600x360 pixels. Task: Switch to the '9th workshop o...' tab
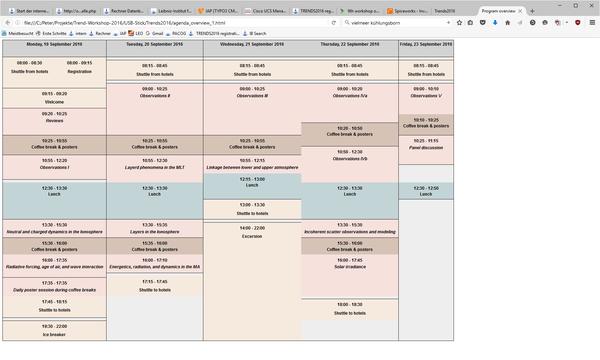(360, 11)
